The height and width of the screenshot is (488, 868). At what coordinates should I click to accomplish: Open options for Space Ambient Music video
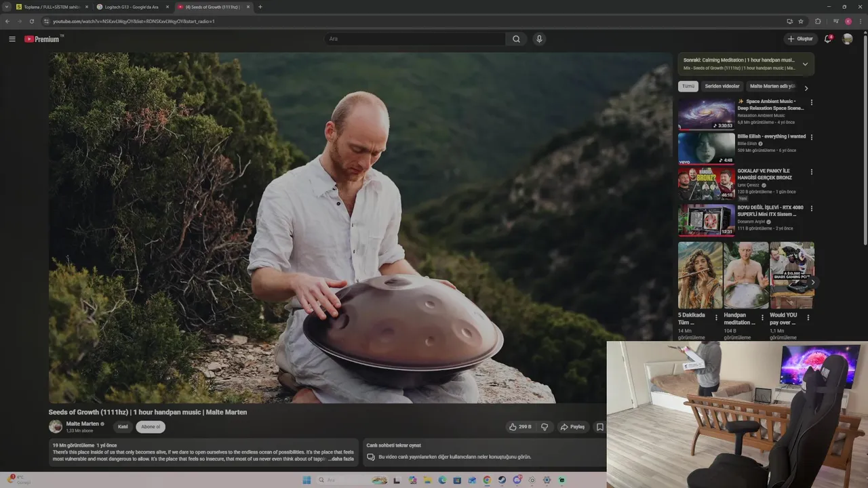pyautogui.click(x=812, y=102)
